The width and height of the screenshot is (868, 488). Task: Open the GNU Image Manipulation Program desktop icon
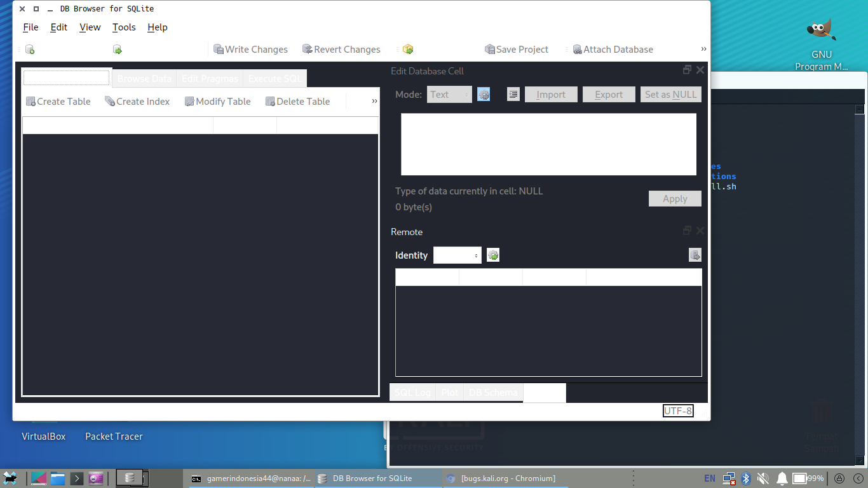click(822, 44)
